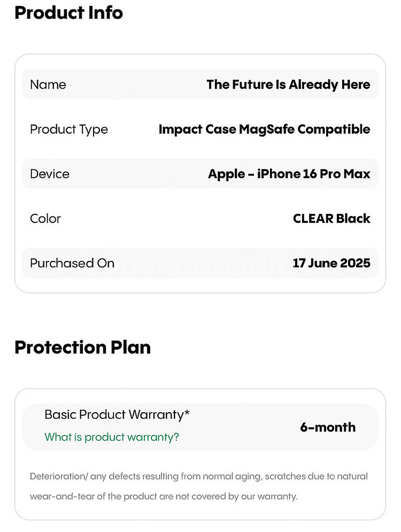Click 'The Future Is Already Here' product name
The width and height of the screenshot is (401, 532).
(288, 84)
